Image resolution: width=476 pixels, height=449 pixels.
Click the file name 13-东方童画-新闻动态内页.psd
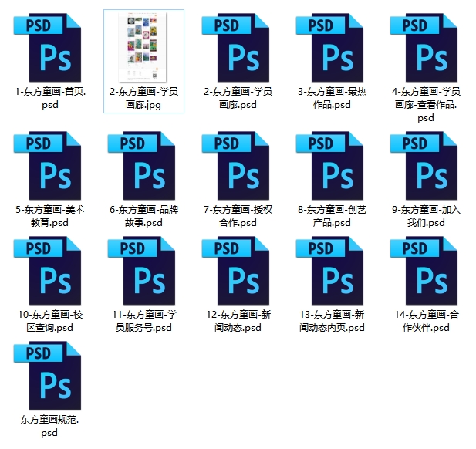[x=332, y=321]
